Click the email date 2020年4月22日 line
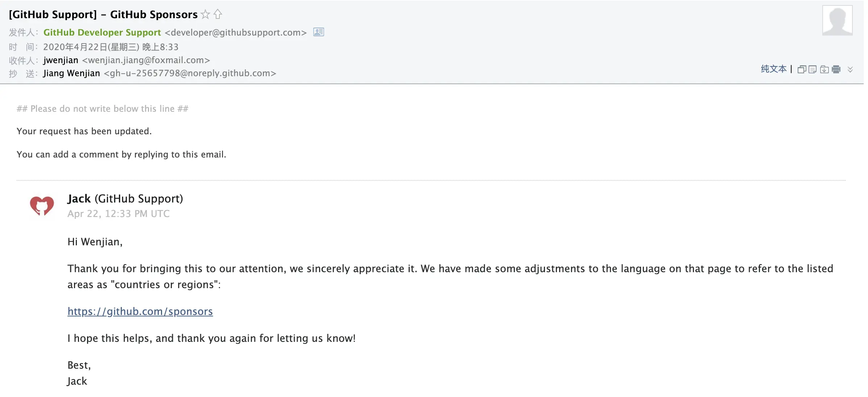Screen dimensions: 868x397 coord(111,47)
